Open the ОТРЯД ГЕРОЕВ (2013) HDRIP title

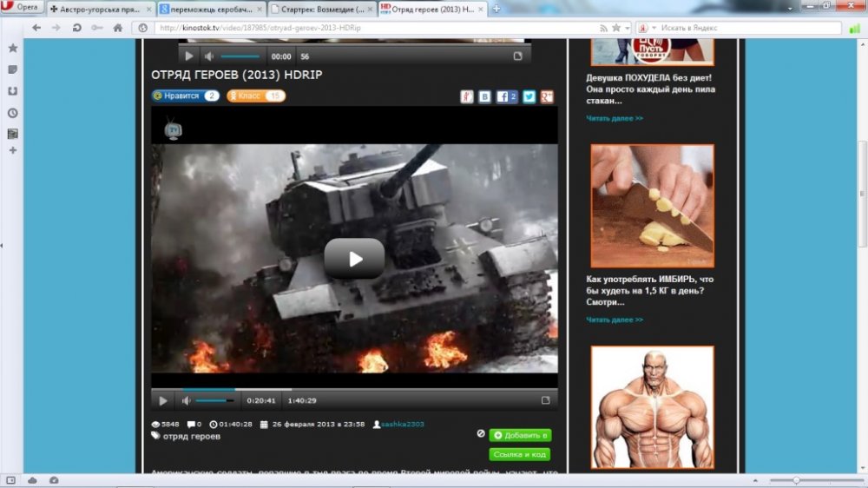(x=236, y=75)
